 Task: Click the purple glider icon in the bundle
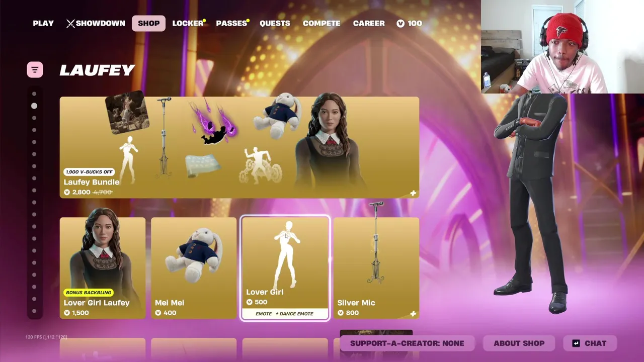pyautogui.click(x=214, y=122)
